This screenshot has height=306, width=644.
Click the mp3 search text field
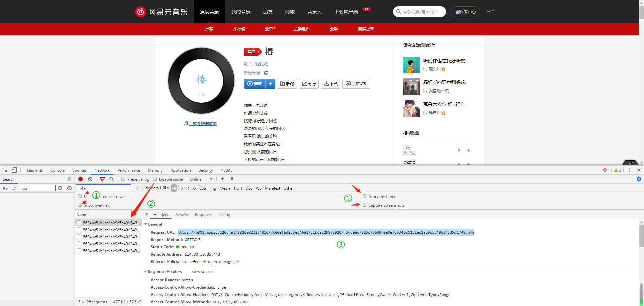37,188
